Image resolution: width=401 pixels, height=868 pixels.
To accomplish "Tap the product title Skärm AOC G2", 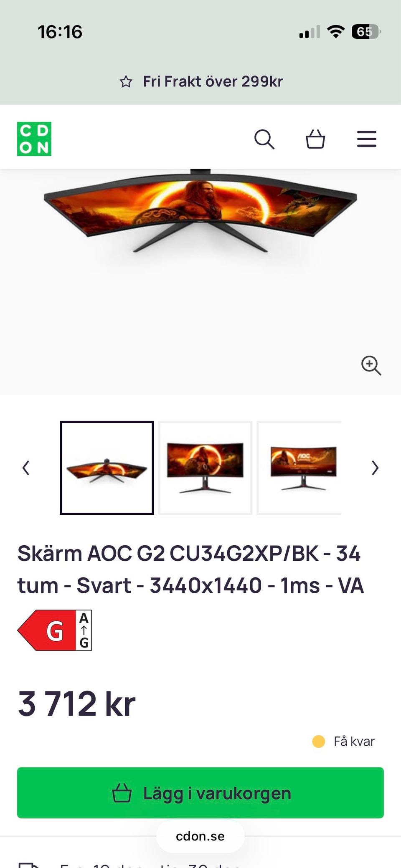I will (191, 569).
